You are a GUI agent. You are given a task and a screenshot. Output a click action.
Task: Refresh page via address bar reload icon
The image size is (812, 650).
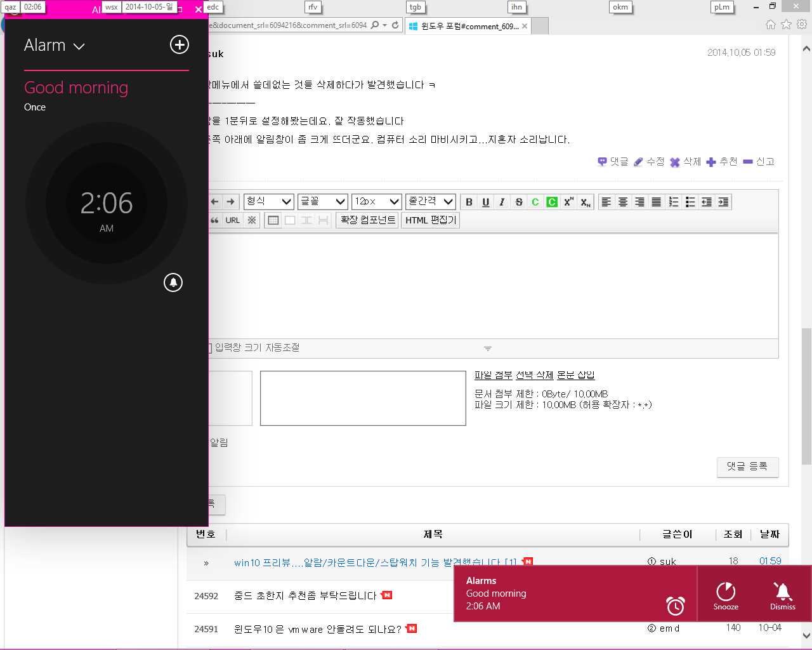pos(395,25)
